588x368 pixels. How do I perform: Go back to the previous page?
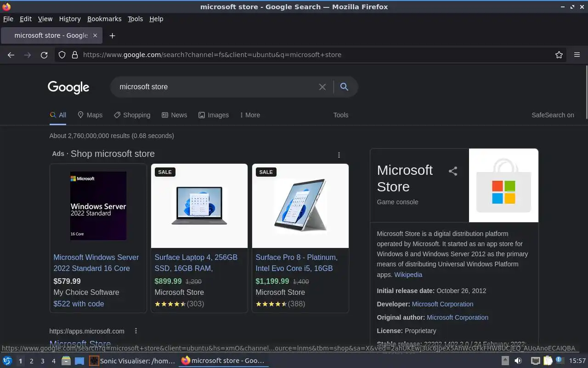point(11,55)
